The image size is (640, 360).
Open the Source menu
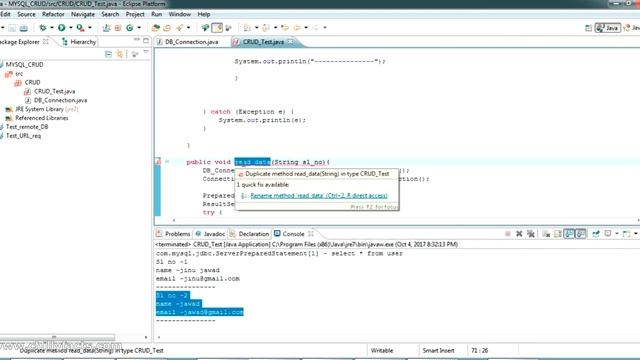point(26,14)
